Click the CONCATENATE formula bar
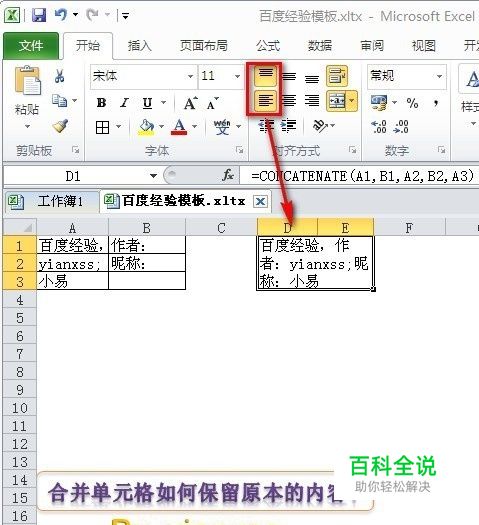 [x=360, y=176]
